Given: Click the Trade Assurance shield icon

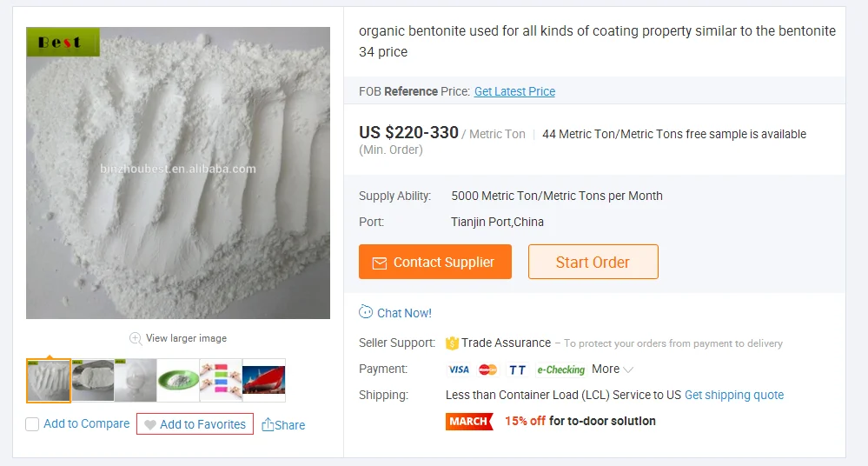Looking at the screenshot, I should coord(452,343).
